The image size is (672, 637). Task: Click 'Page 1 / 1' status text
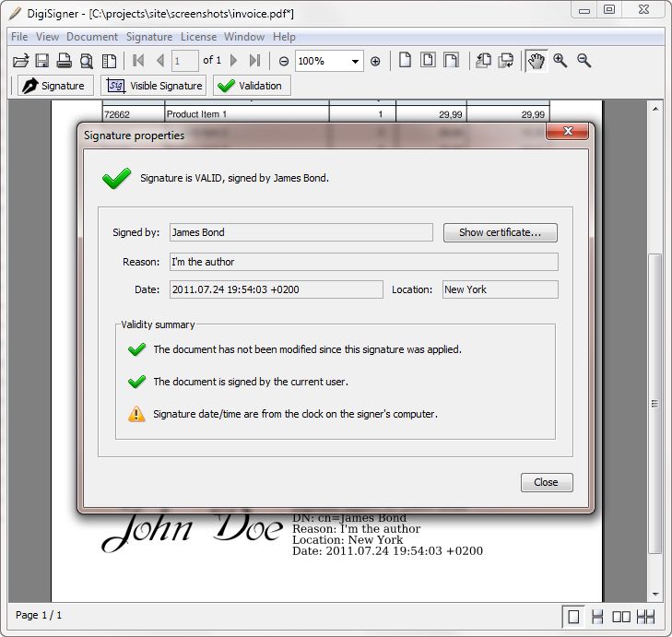[x=39, y=615]
